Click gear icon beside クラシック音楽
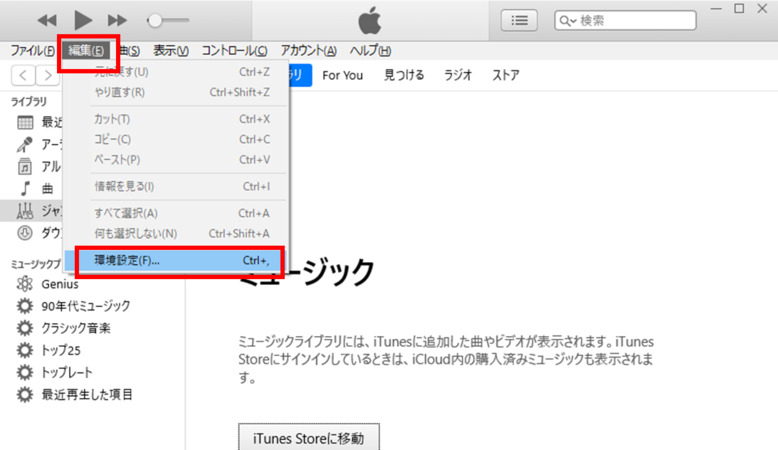This screenshot has height=450, width=778. pos(24,328)
